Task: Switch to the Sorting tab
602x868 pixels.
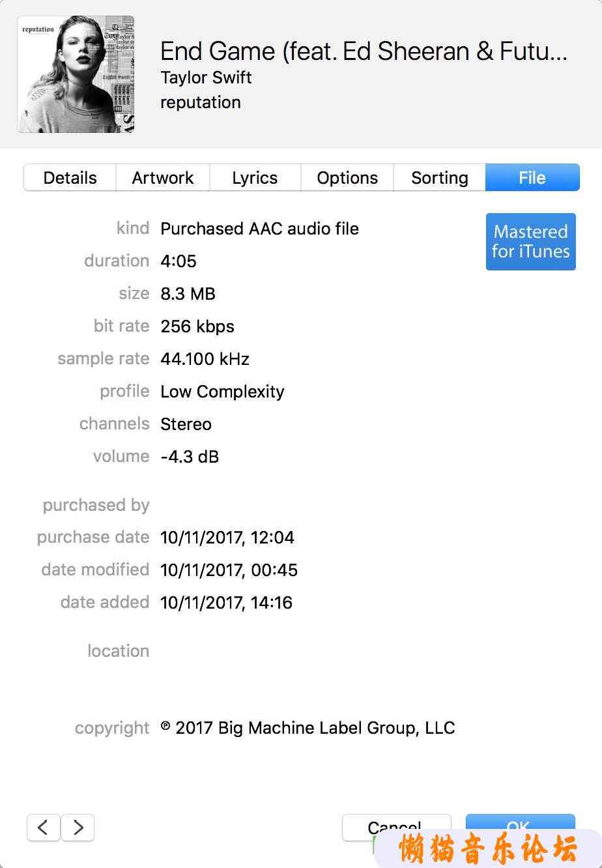Action: pyautogui.click(x=440, y=178)
